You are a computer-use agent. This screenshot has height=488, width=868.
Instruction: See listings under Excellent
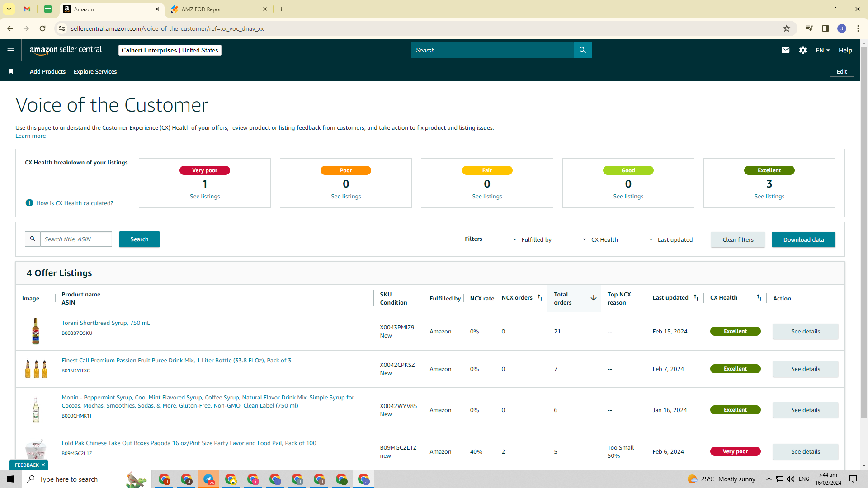coord(769,196)
